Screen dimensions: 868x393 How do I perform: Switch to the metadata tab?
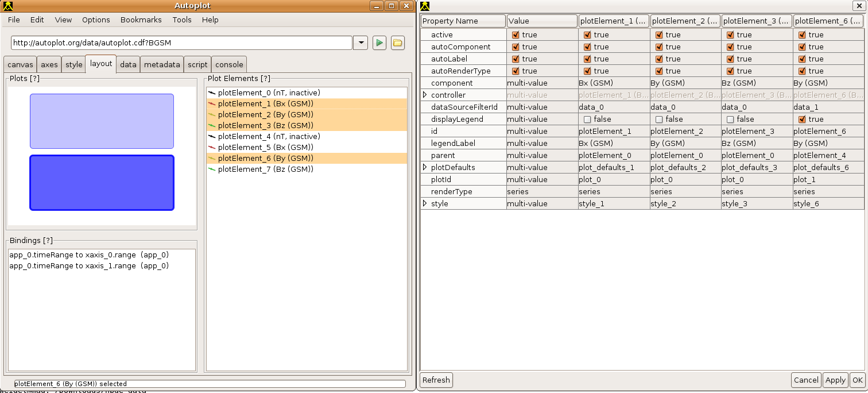click(x=162, y=65)
